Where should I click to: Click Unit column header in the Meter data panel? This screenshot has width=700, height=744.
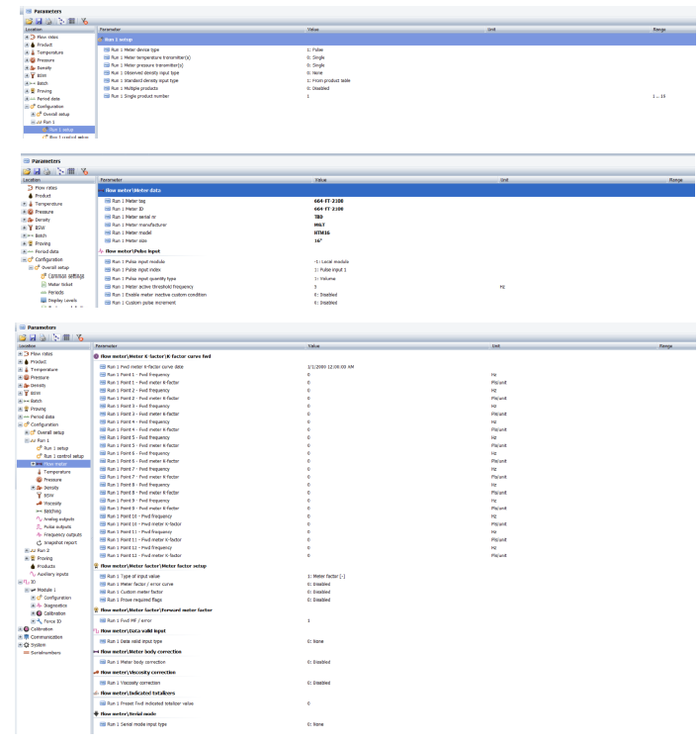pos(504,180)
